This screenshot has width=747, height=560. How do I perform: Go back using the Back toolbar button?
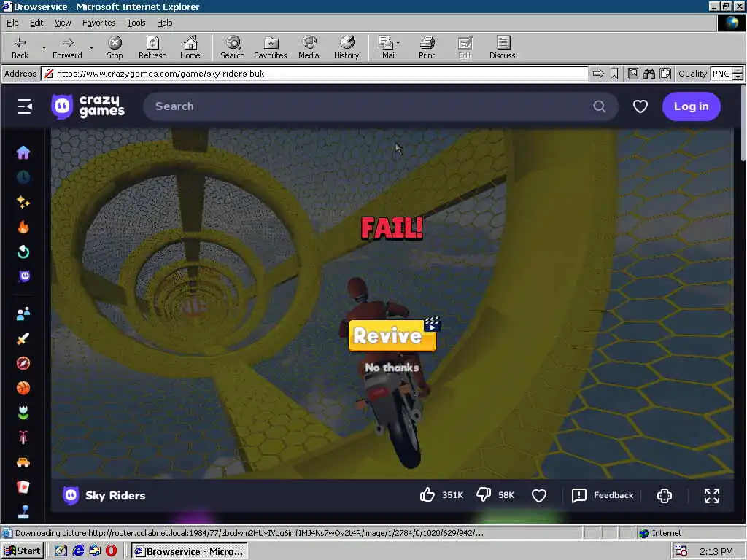pos(20,47)
